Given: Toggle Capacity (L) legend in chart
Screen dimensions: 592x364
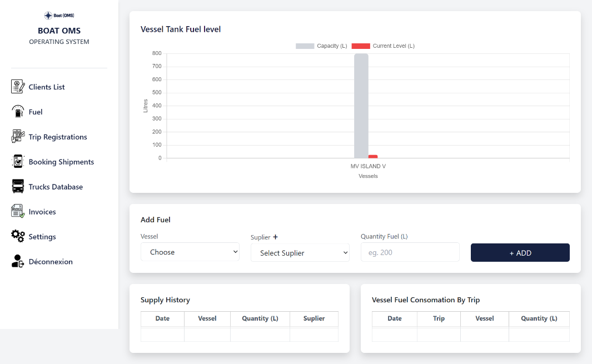Looking at the screenshot, I should [x=321, y=46].
